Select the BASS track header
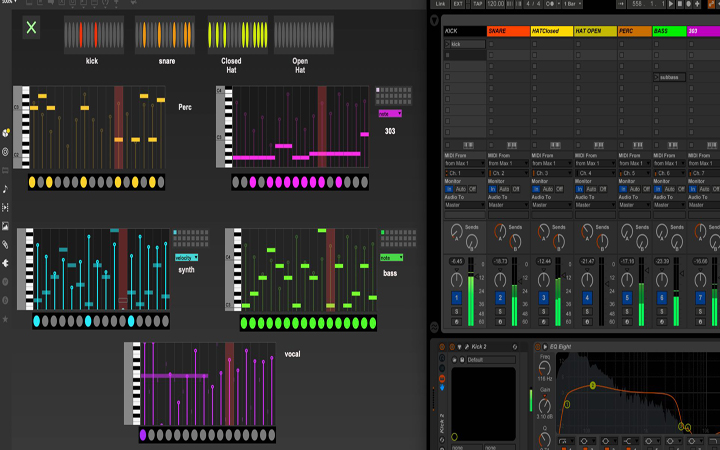This screenshot has width=720, height=450. coord(669,31)
